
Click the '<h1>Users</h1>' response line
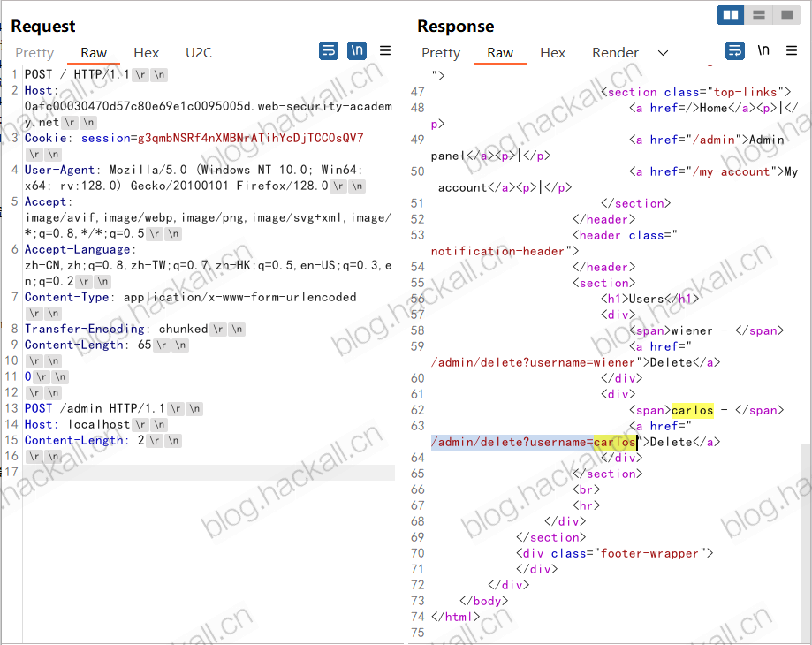pyautogui.click(x=650, y=299)
